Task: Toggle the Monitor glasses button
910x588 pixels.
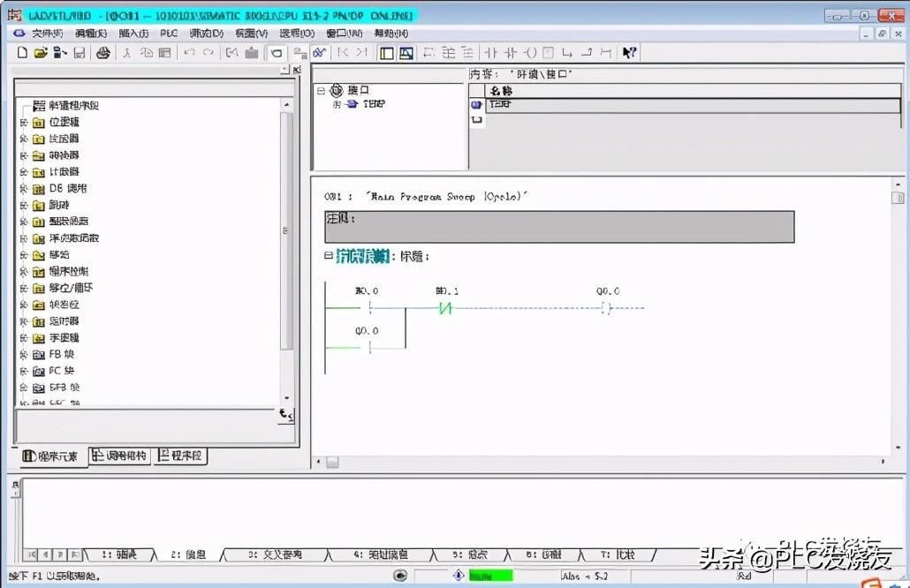Action: [x=319, y=53]
